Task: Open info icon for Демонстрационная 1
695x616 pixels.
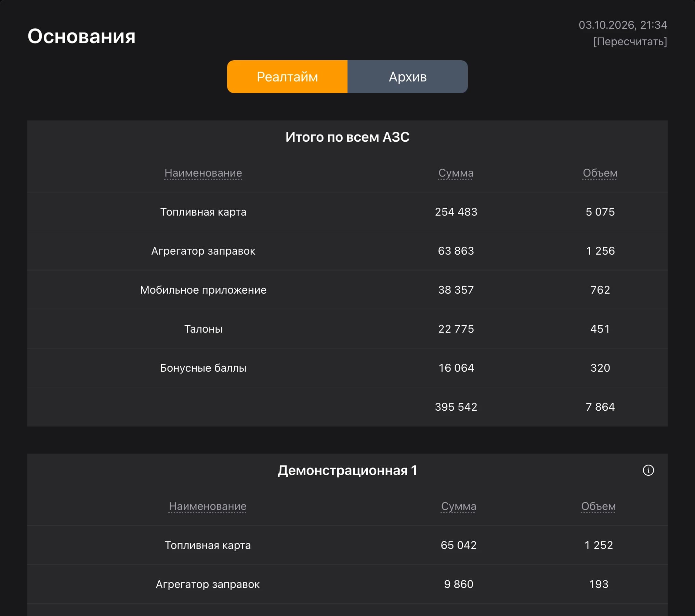Action: 648,470
